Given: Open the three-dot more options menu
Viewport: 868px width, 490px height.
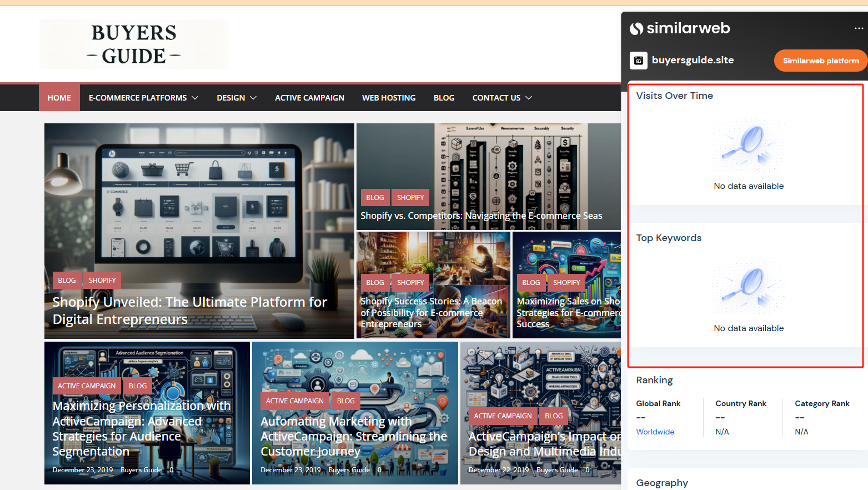Looking at the screenshot, I should coord(859,28).
